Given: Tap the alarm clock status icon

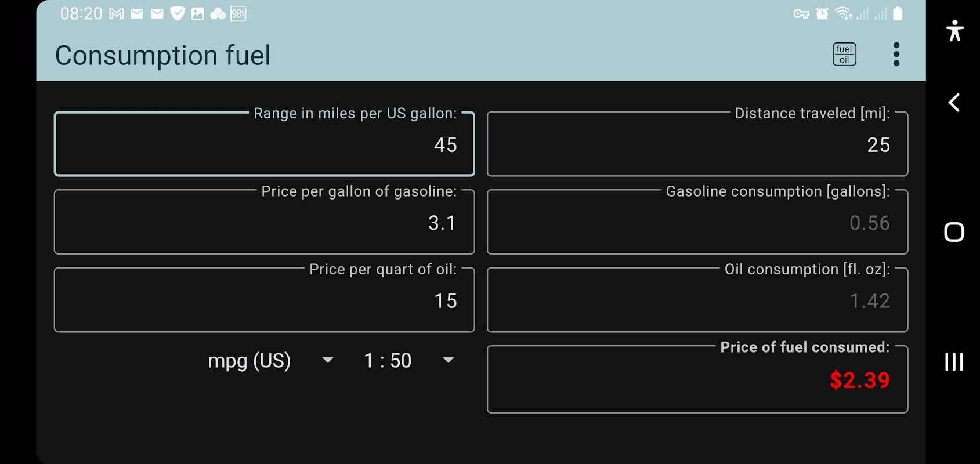Looking at the screenshot, I should point(822,14).
